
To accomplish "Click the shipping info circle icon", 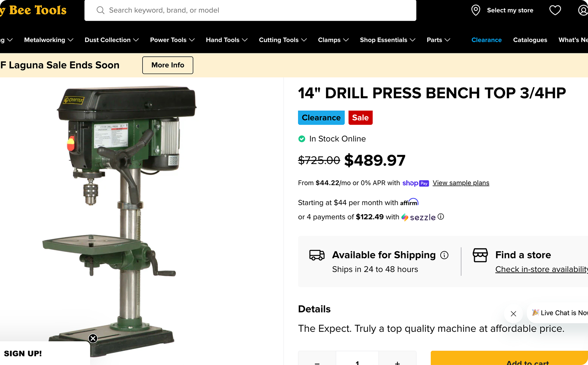I will coord(444,255).
